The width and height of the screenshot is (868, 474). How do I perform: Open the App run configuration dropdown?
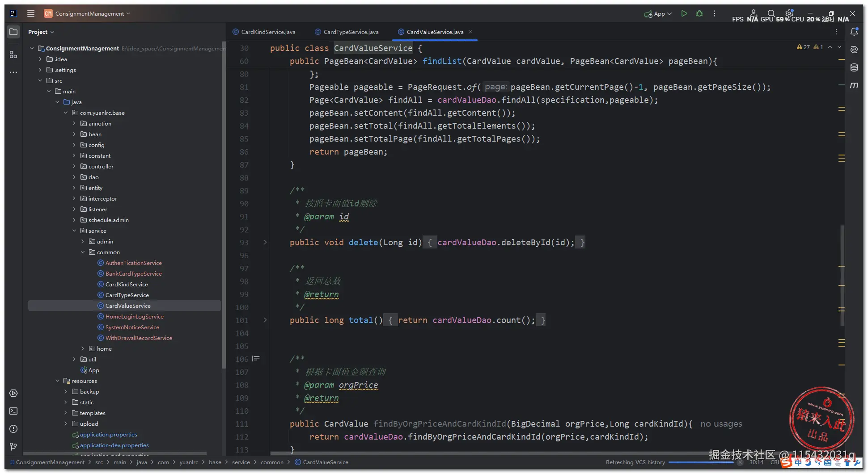pos(658,14)
